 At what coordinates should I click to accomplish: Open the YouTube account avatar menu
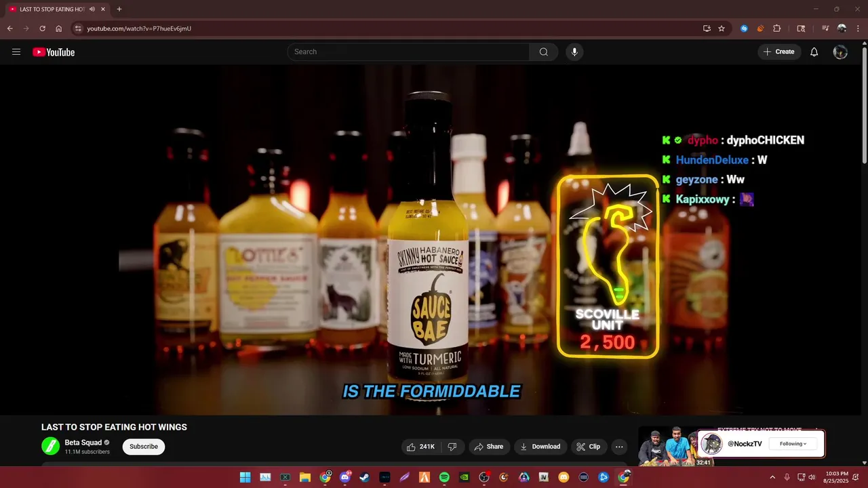click(840, 52)
